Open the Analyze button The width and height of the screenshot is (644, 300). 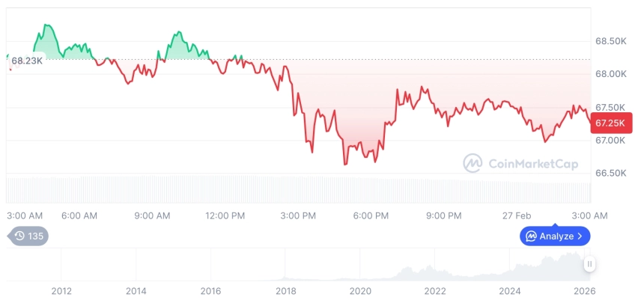coord(555,236)
